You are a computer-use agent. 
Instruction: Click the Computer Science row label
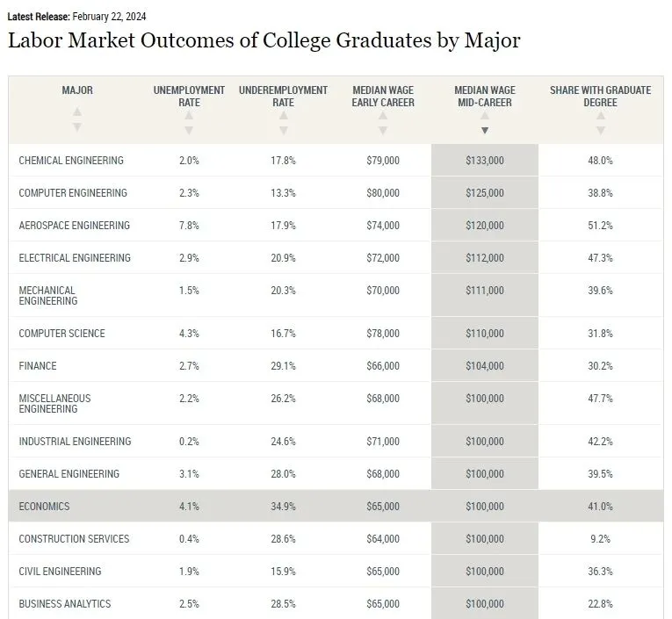[61, 334]
